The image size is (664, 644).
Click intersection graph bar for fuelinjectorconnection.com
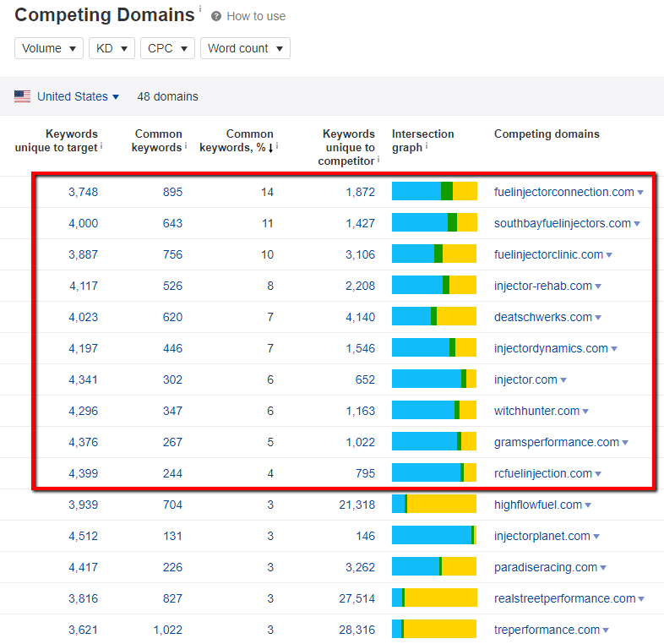tap(434, 191)
